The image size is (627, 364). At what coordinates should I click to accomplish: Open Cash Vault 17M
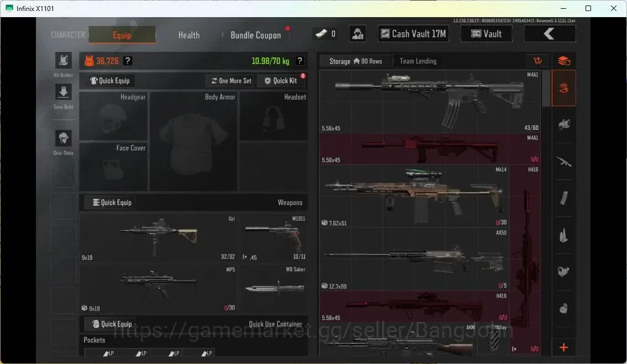(x=413, y=34)
